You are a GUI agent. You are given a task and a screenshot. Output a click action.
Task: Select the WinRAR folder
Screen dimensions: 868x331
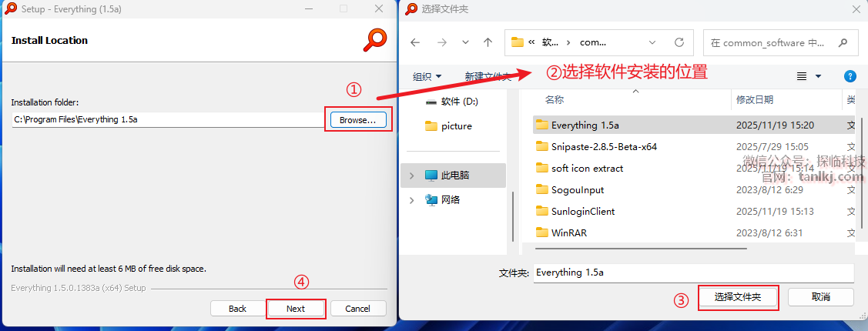tap(695, 233)
